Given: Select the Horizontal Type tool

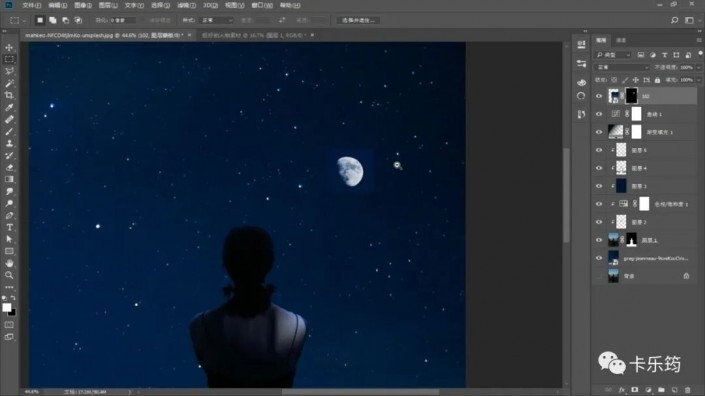Looking at the screenshot, I should (9, 227).
